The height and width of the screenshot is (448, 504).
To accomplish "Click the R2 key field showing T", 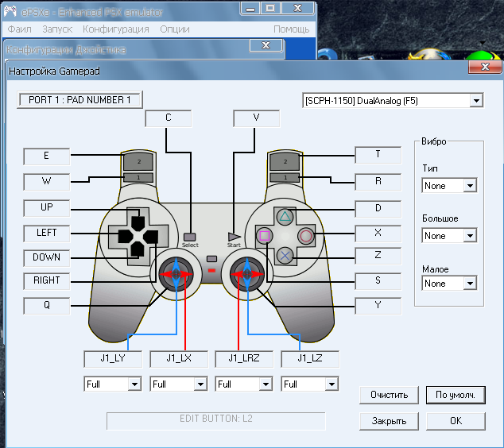I will [x=378, y=155].
